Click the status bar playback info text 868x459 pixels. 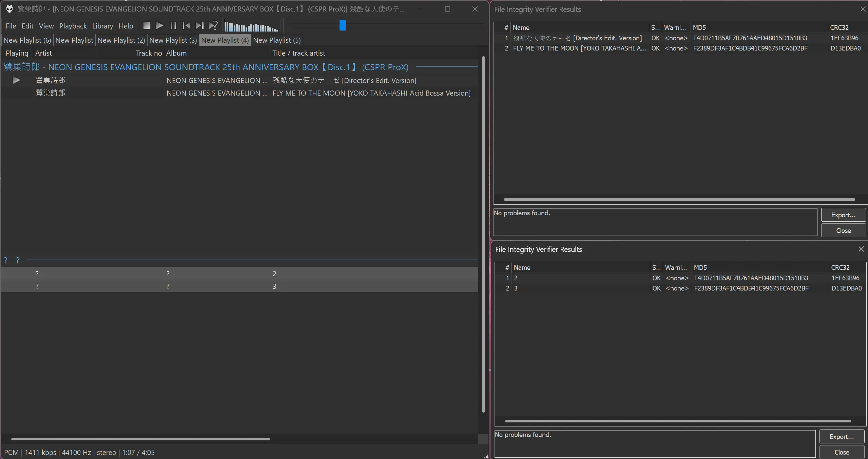(x=79, y=453)
